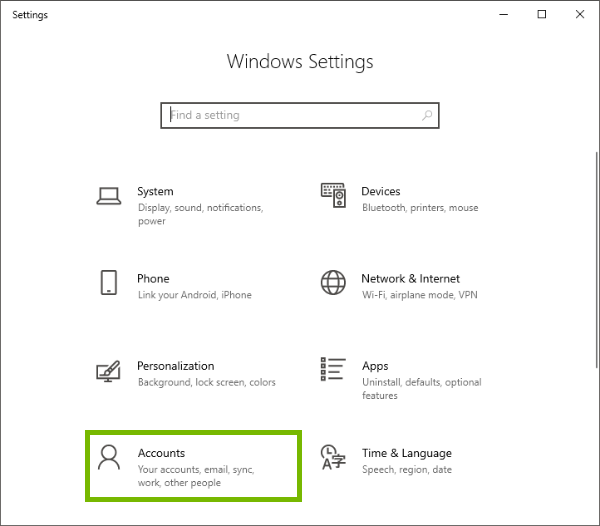Open the Personalization paintbrush icon
This screenshot has height=526, width=600.
point(108,370)
